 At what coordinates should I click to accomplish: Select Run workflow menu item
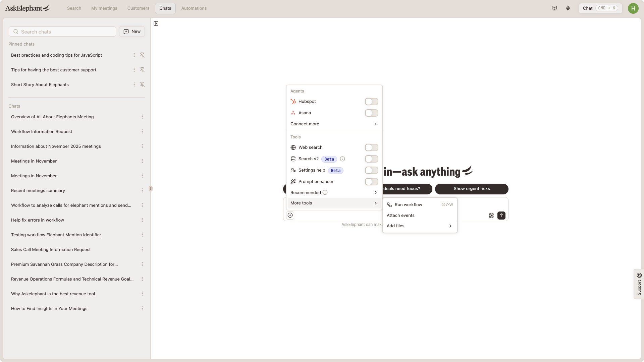[420, 205]
